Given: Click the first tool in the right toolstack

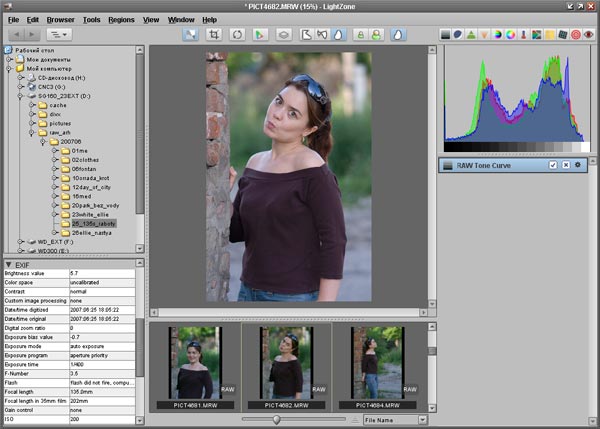Looking at the screenshot, I should click(x=446, y=34).
